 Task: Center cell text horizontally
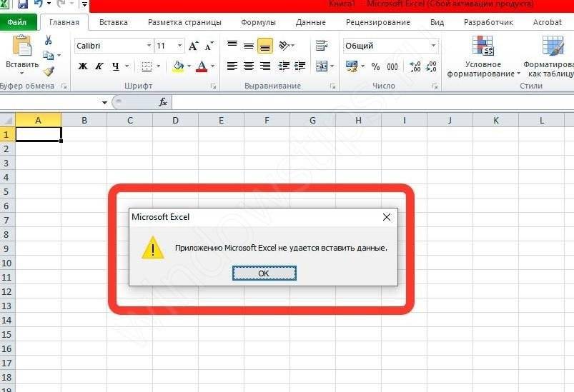(249, 66)
